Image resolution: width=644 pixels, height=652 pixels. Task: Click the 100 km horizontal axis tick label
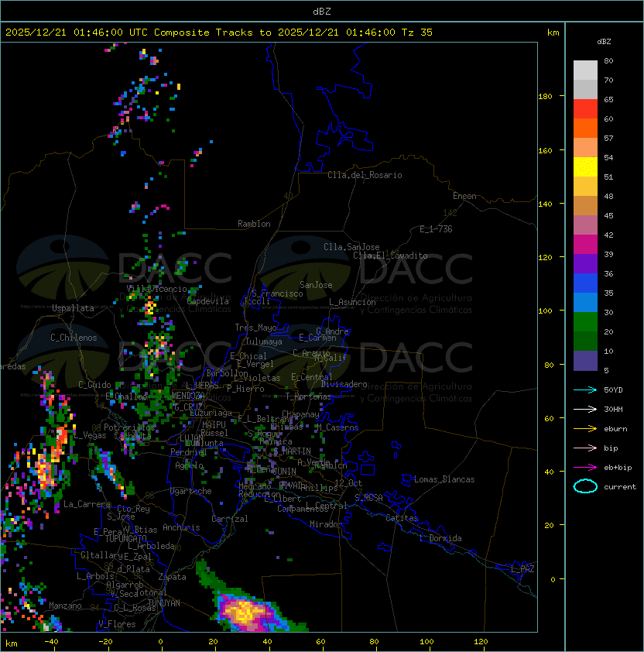point(426,642)
